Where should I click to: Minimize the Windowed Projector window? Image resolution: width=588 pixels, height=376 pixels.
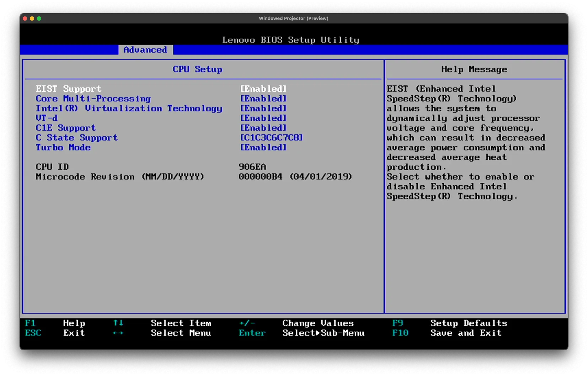(32, 18)
